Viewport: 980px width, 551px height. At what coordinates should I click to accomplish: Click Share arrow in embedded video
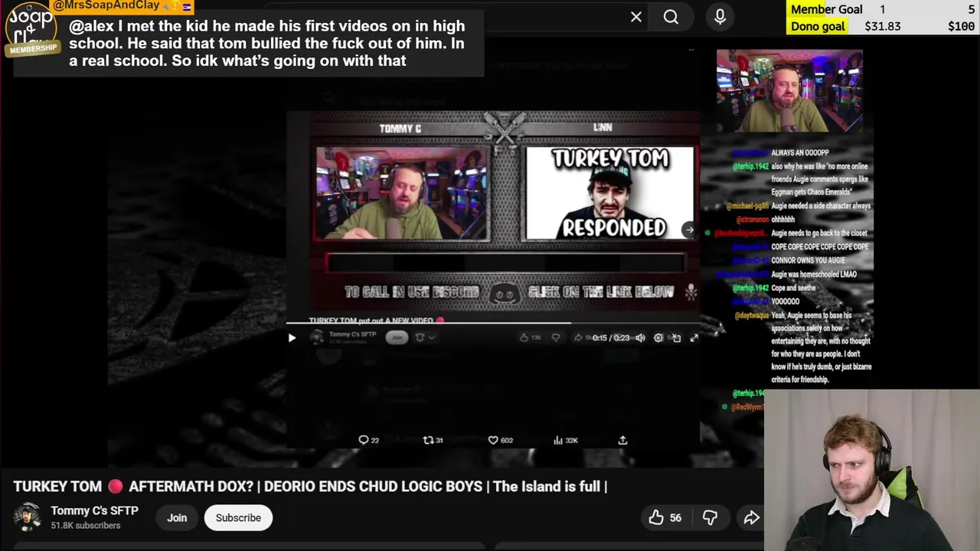click(580, 337)
